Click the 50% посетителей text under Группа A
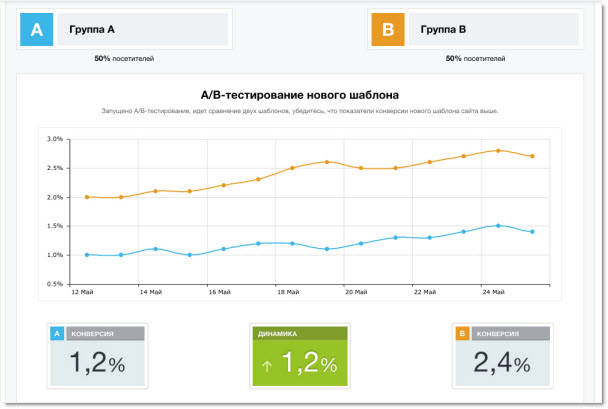The image size is (608, 409). click(124, 59)
